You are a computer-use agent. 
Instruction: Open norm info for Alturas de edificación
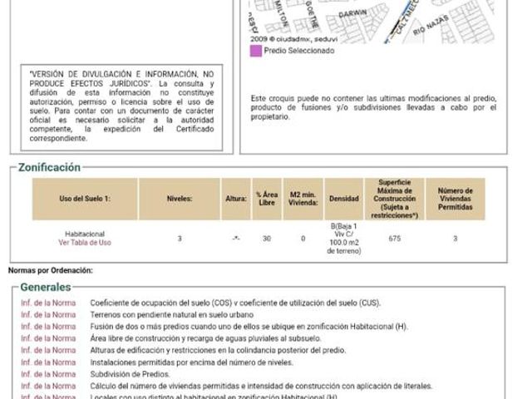(x=48, y=351)
